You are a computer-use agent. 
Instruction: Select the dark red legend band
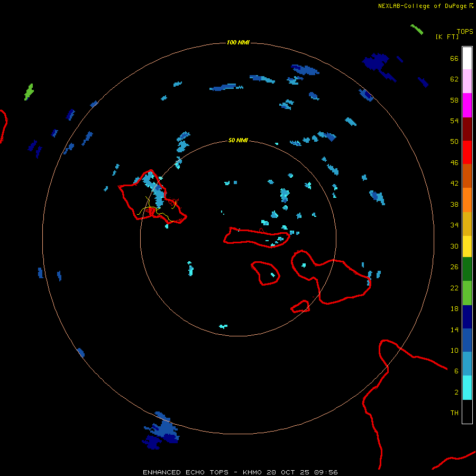467,129
